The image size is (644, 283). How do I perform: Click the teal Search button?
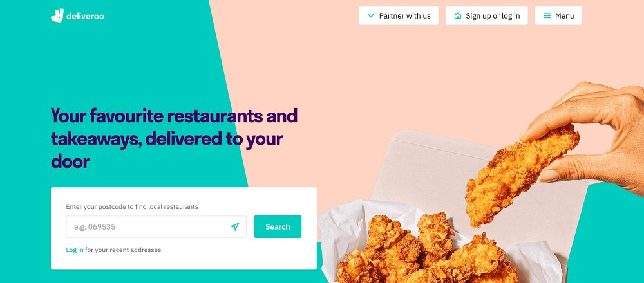[278, 226]
